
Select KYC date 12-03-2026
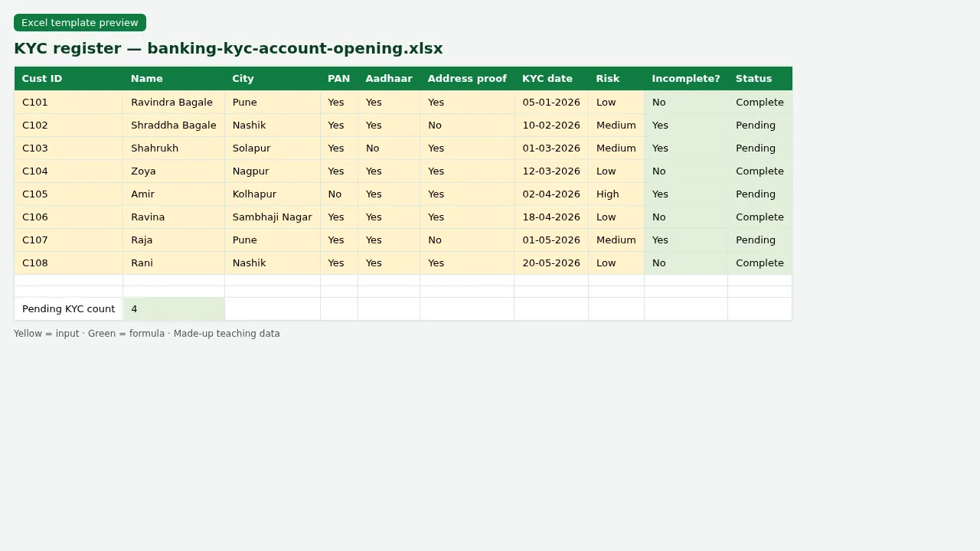coord(551,171)
